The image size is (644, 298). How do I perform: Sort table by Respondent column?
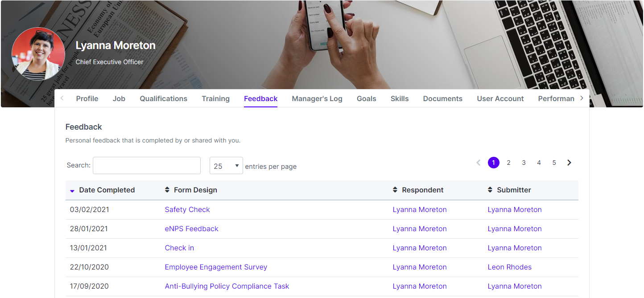(x=422, y=190)
